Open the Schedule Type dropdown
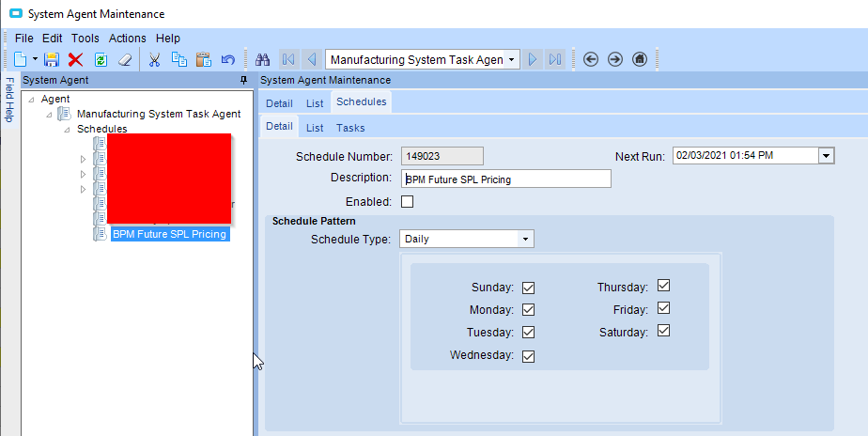The height and width of the screenshot is (436, 868). coord(525,240)
